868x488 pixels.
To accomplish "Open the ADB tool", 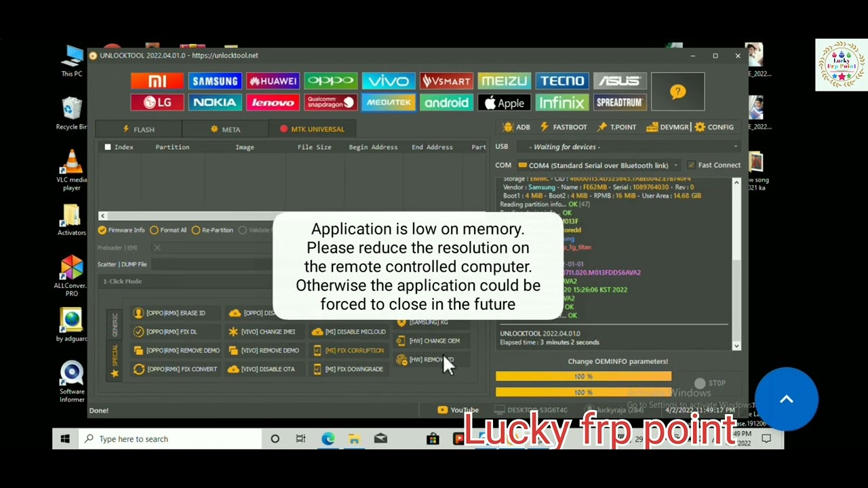I will click(x=517, y=127).
